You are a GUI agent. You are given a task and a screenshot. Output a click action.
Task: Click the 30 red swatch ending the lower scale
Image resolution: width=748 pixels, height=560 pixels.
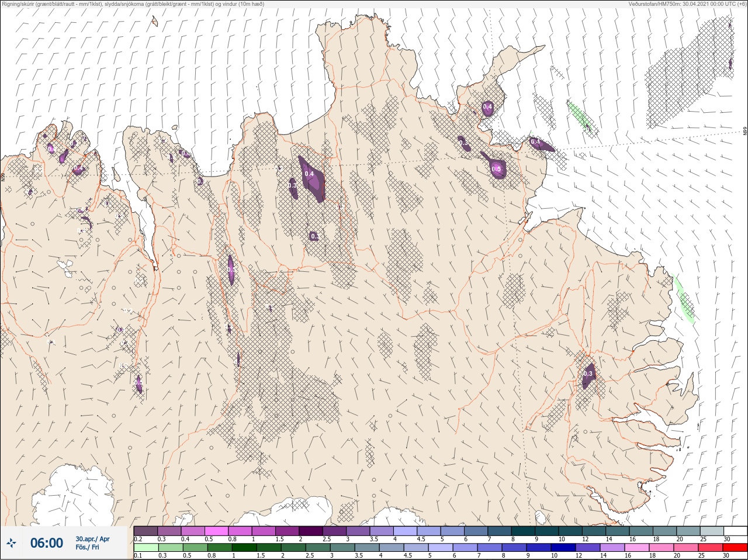pos(735,548)
